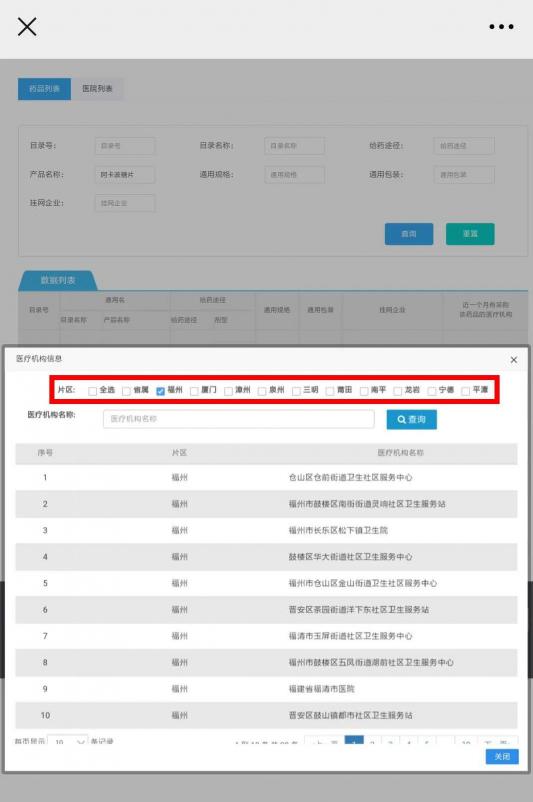Image resolution: width=533 pixels, height=802 pixels.
Task: Expand the records-per-page dropdown showing 10
Action: pyautogui.click(x=67, y=740)
